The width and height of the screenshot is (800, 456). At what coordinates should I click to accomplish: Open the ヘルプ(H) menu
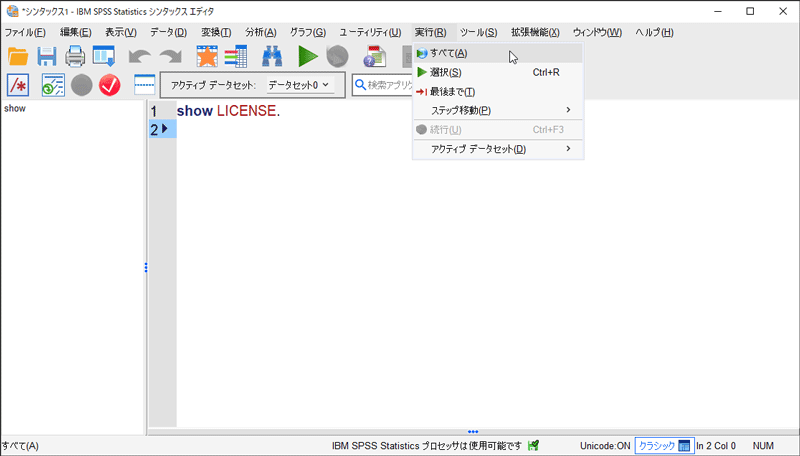654,33
